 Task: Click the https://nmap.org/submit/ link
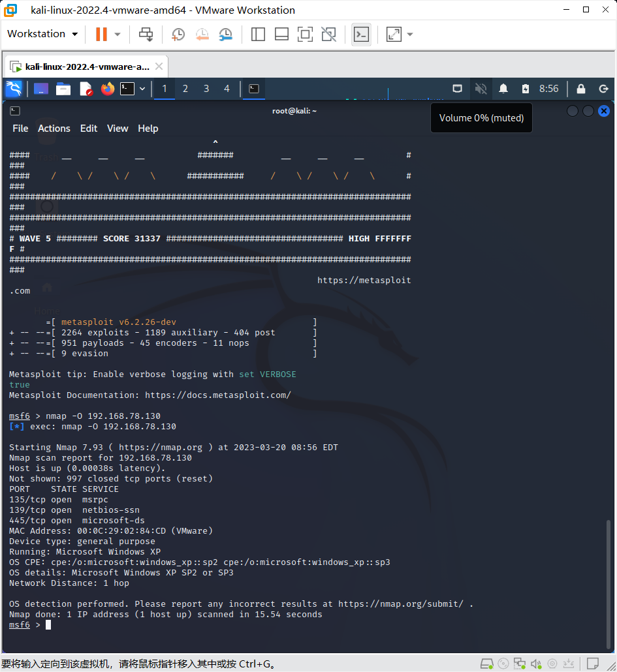tap(400, 604)
